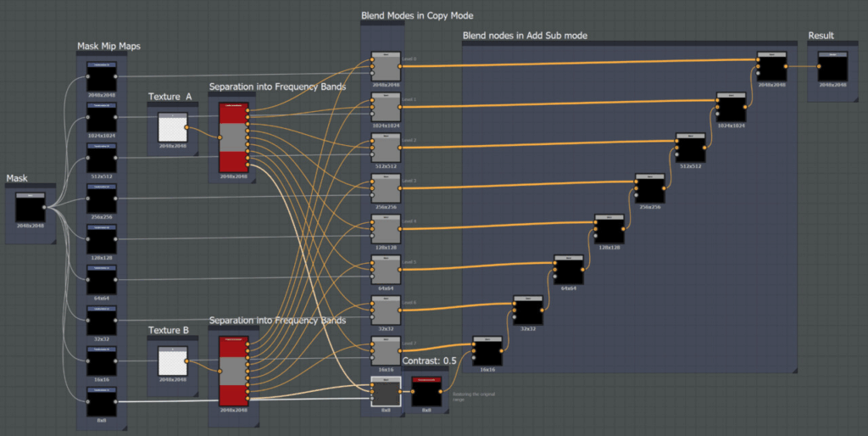Select the 1024x1024 Add Sub blend node
This screenshot has width=868, height=436.
point(732,107)
